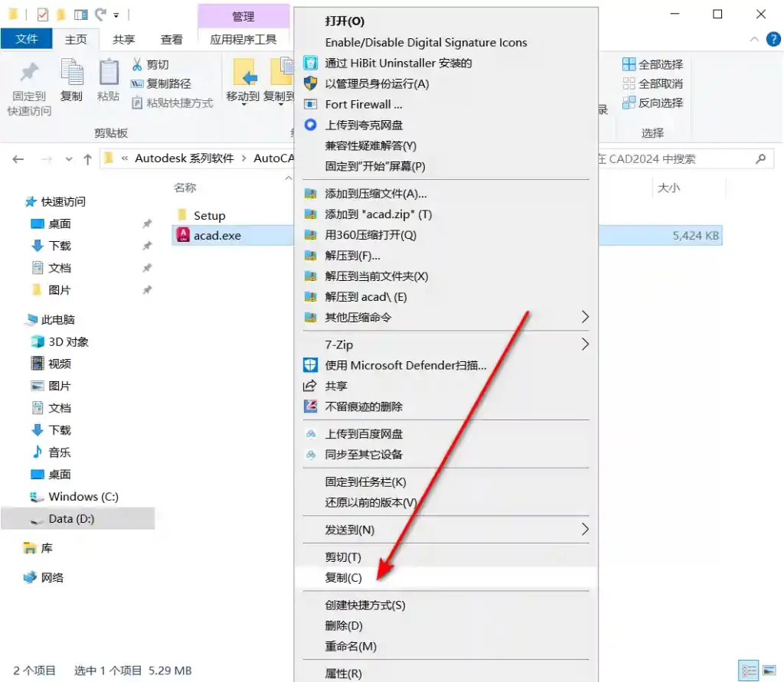Switch to large icons view toggle
The width and height of the screenshot is (784, 682).
coord(769,671)
